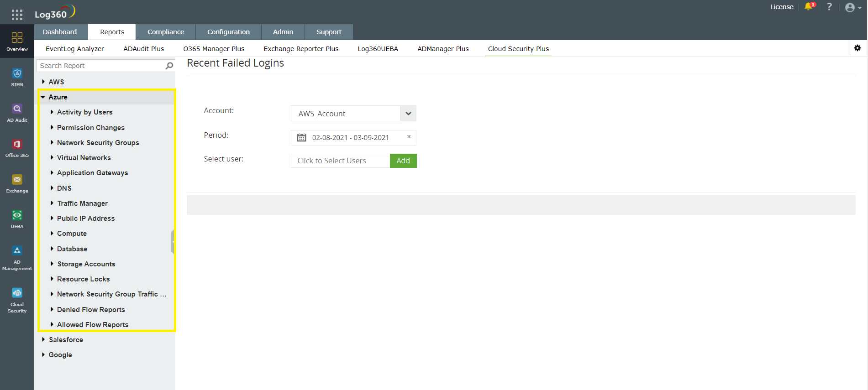868x390 pixels.
Task: Open the AD Management sidebar icon
Action: 17,258
